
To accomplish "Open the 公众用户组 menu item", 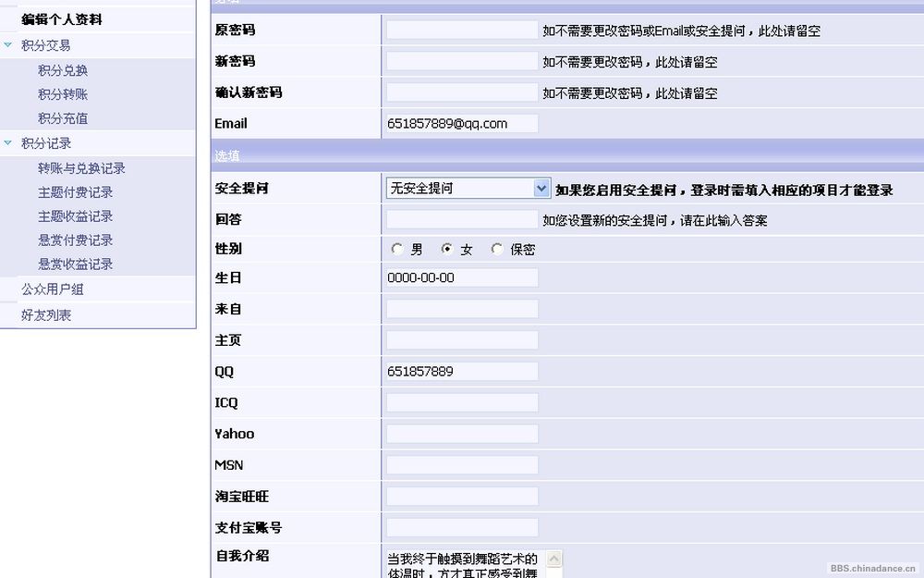I will [53, 289].
